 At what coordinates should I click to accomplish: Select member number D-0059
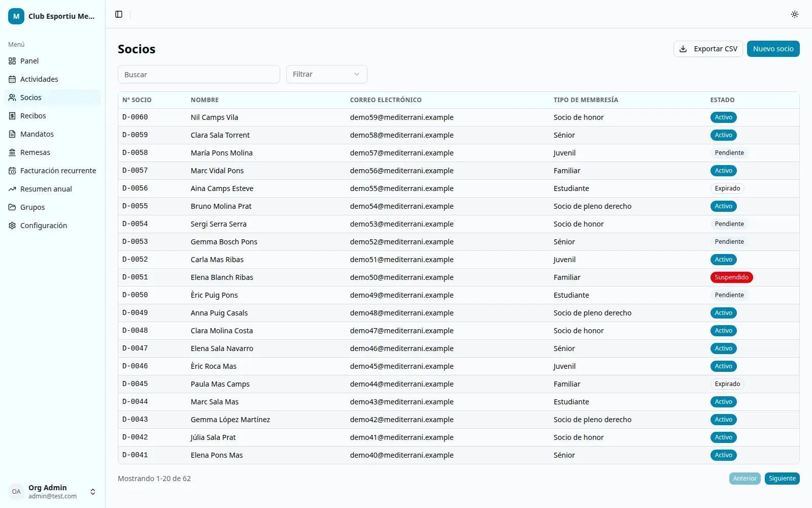135,135
